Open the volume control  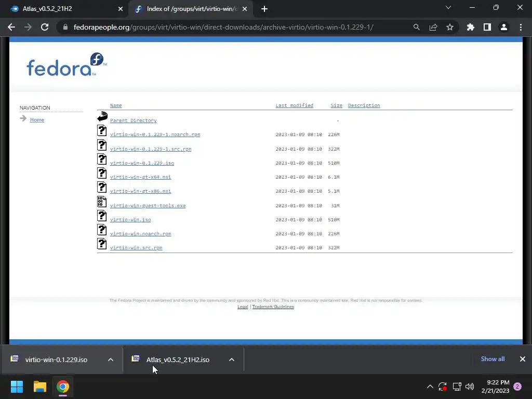(470, 387)
